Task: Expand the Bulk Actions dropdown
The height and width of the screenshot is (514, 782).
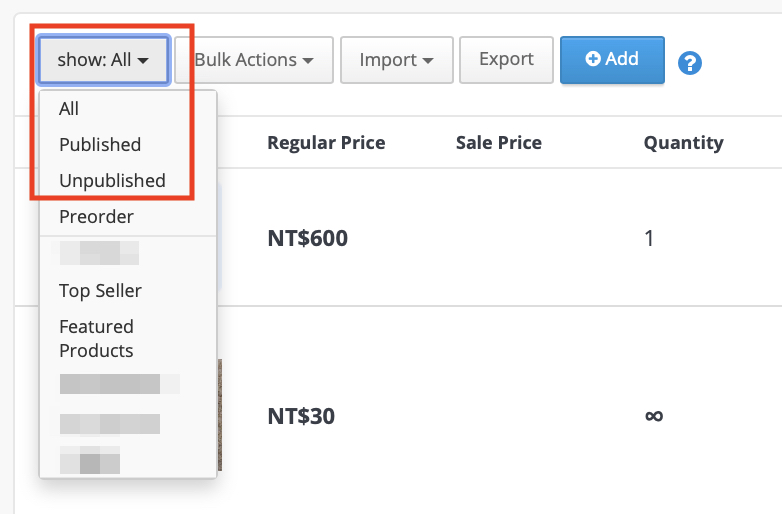Action: pos(254,60)
